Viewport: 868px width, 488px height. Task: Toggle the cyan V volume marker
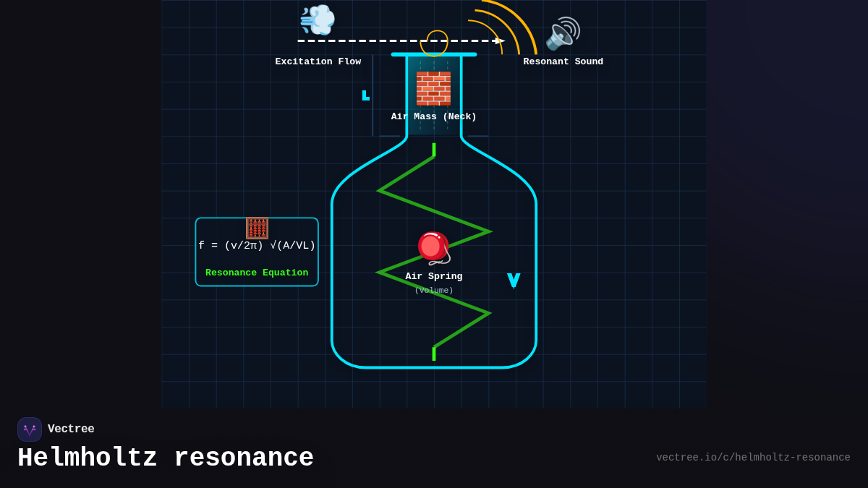click(x=514, y=280)
